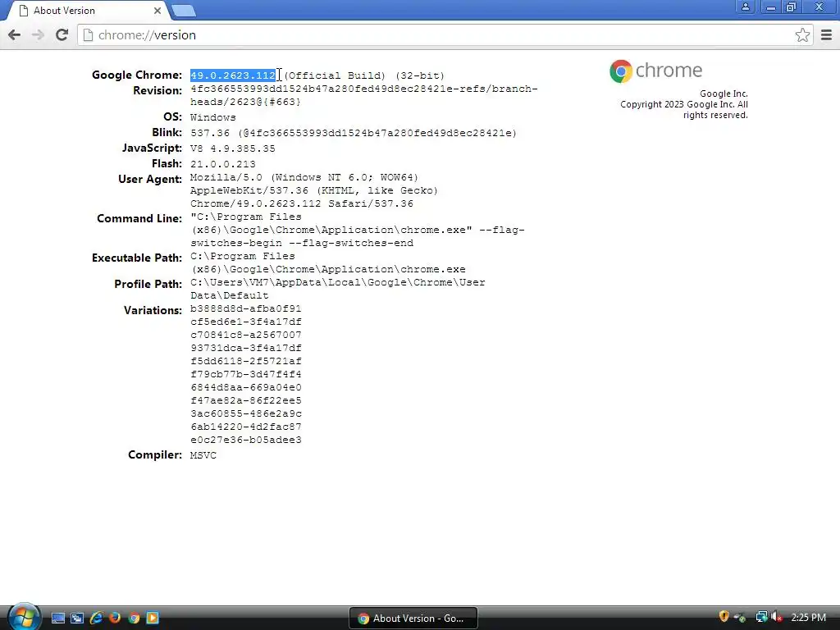This screenshot has width=840, height=630.
Task: Click the user profile button in title bar
Action: coord(745,7)
